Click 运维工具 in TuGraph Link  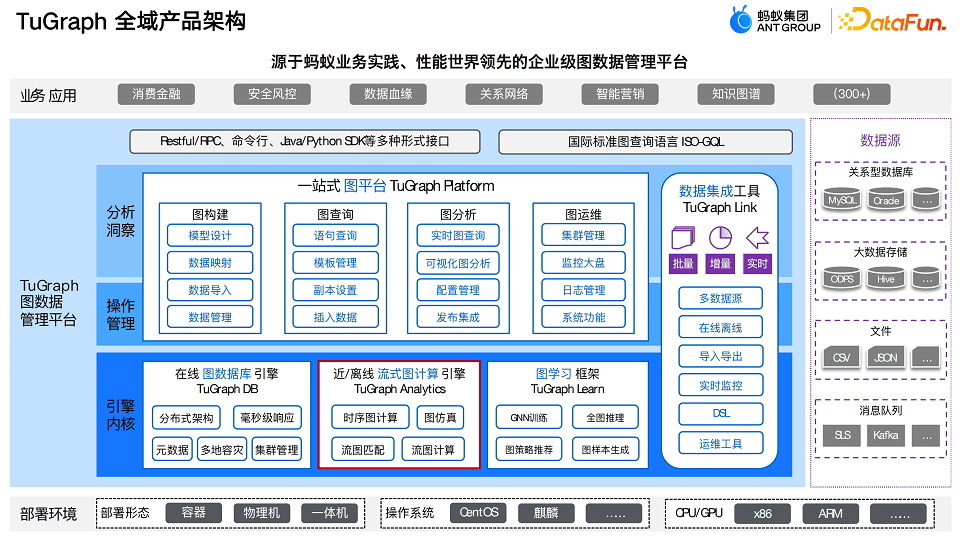coord(721,443)
